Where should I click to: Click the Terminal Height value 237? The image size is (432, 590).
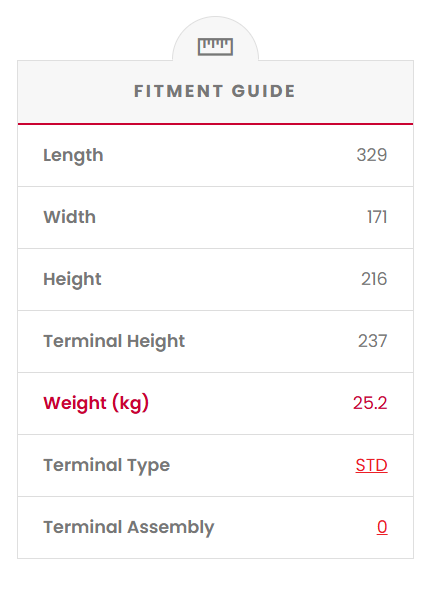[x=373, y=341]
